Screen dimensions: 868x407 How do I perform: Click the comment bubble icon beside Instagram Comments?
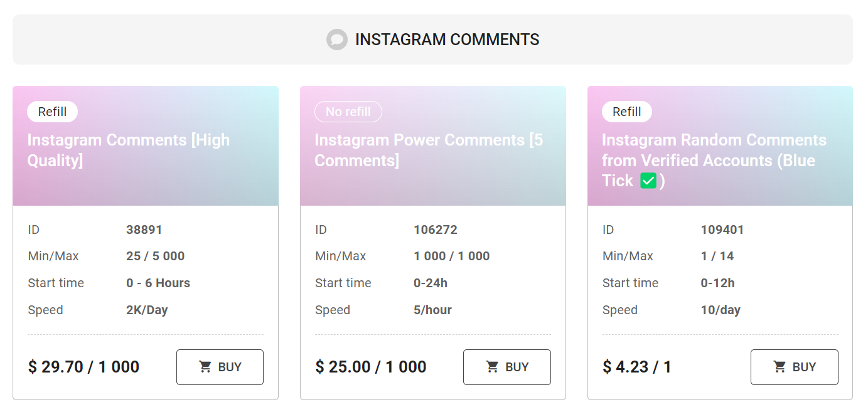pyautogui.click(x=337, y=40)
